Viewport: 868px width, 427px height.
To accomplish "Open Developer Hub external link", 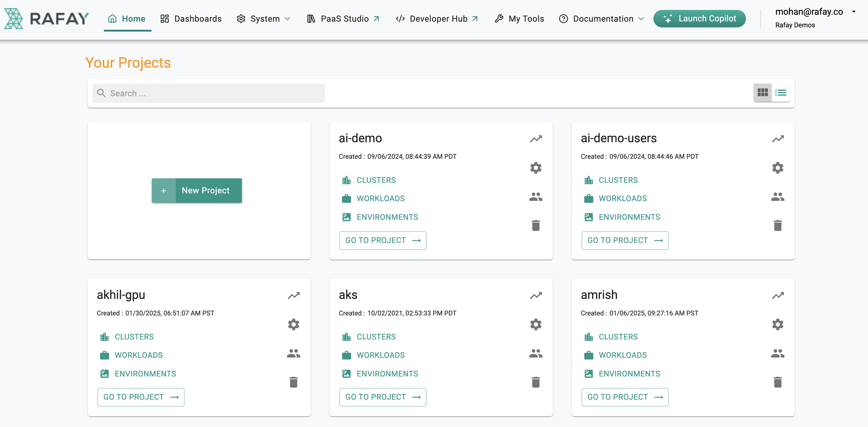I will (437, 19).
